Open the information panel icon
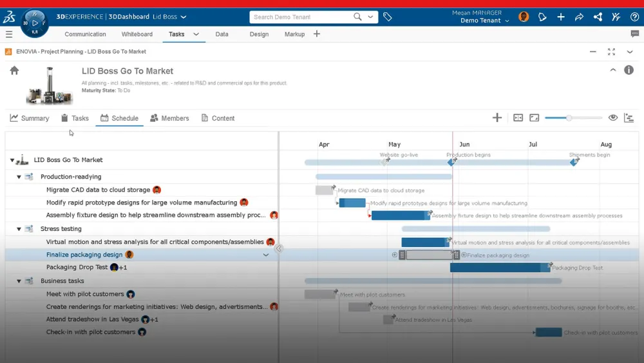The width and height of the screenshot is (644, 363). coord(629,70)
